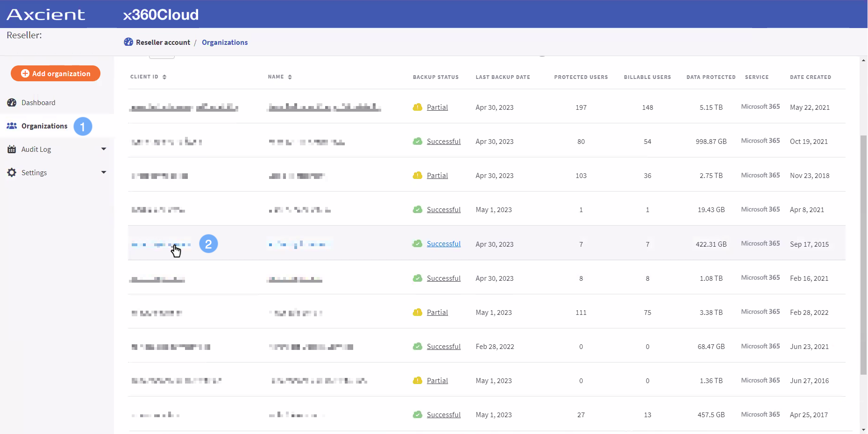
Task: Expand the Settings menu arrow
Action: pyautogui.click(x=104, y=172)
